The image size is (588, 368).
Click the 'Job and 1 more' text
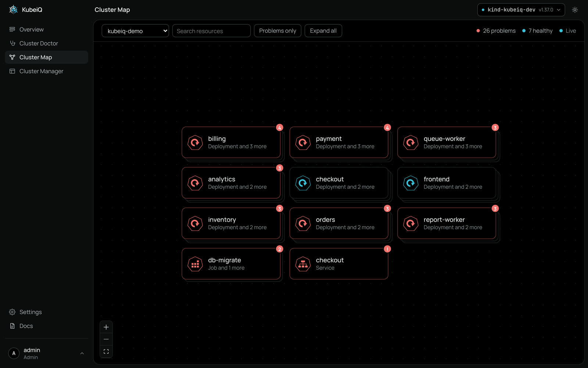[x=226, y=268]
